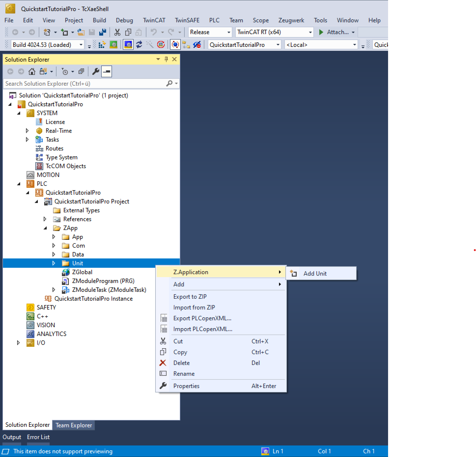Click the Reload Devices arrows icon
Viewport: 476px width, 457px height.
(x=139, y=45)
